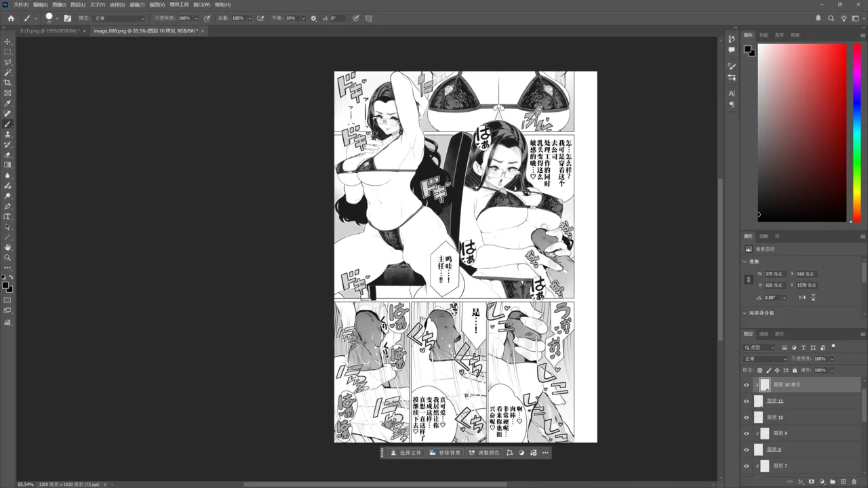Image resolution: width=868 pixels, height=488 pixels.
Task: Click the 移除背景 button
Action: (x=445, y=453)
